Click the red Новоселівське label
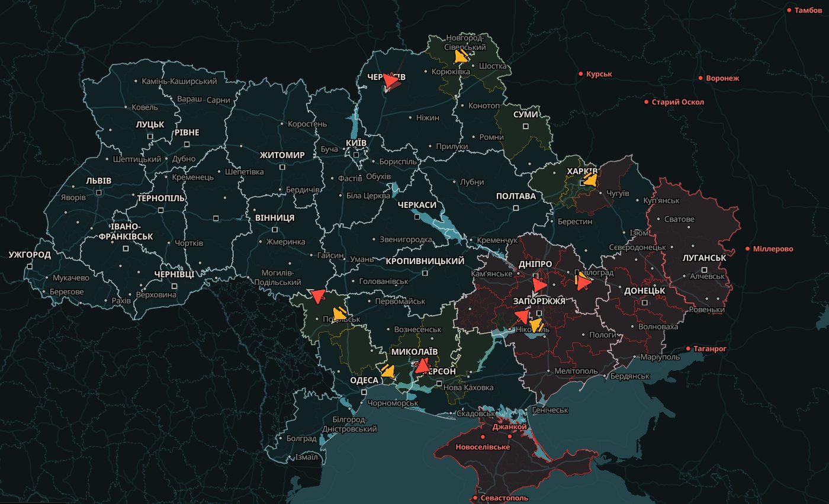 click(x=483, y=447)
